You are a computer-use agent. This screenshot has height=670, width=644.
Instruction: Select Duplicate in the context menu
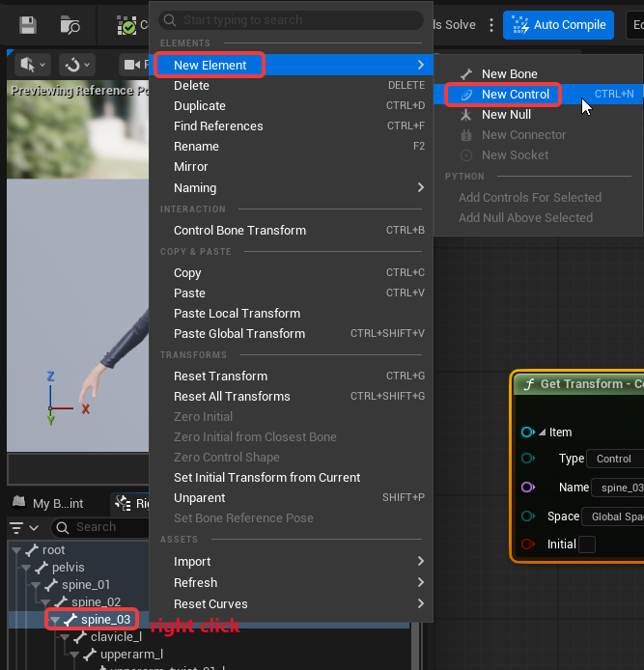point(291,105)
